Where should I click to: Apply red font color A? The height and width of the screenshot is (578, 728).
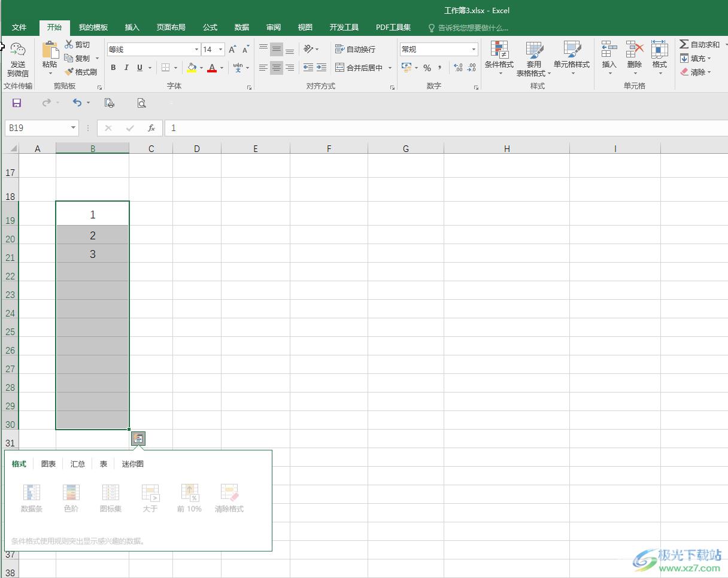point(212,68)
